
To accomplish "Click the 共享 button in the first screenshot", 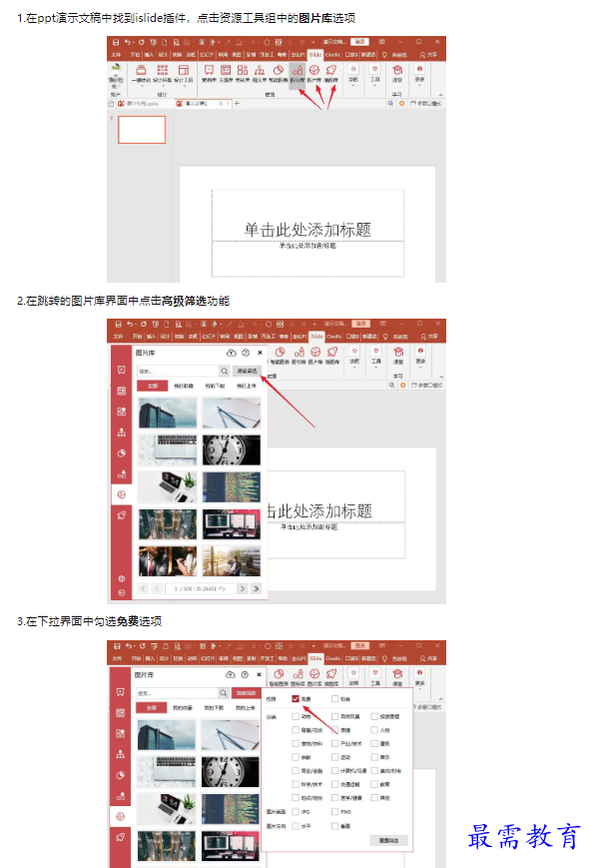I will click(428, 55).
